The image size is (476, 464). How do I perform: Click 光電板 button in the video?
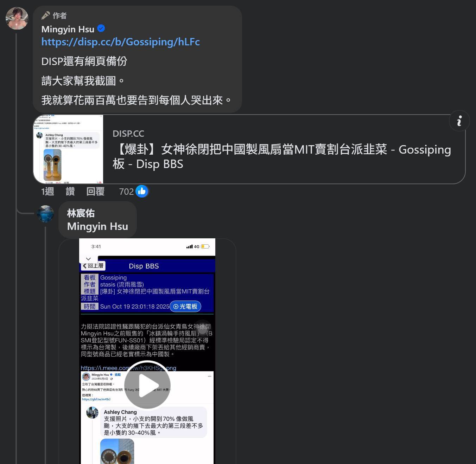click(185, 307)
